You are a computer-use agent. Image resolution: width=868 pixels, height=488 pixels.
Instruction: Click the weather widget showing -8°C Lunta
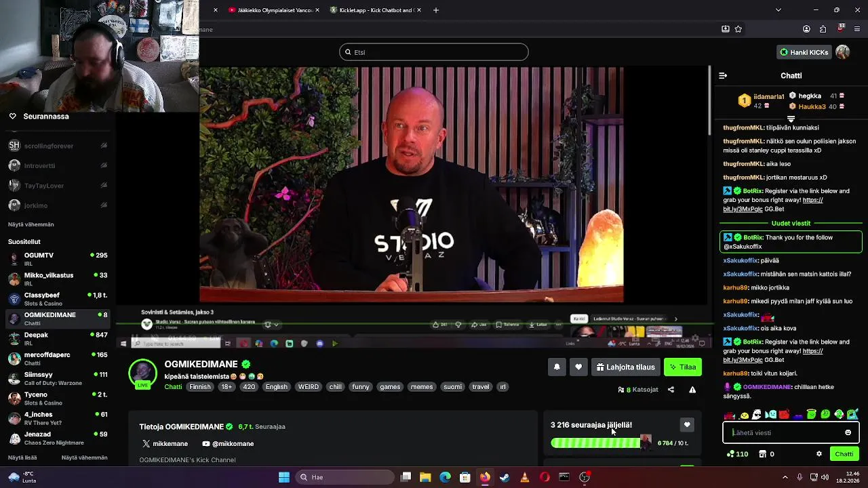(23, 477)
